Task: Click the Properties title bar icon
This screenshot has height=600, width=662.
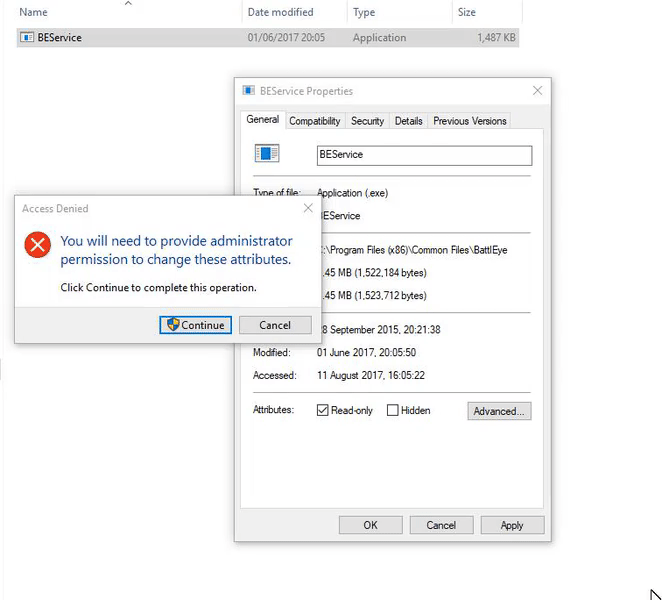Action: (x=248, y=90)
